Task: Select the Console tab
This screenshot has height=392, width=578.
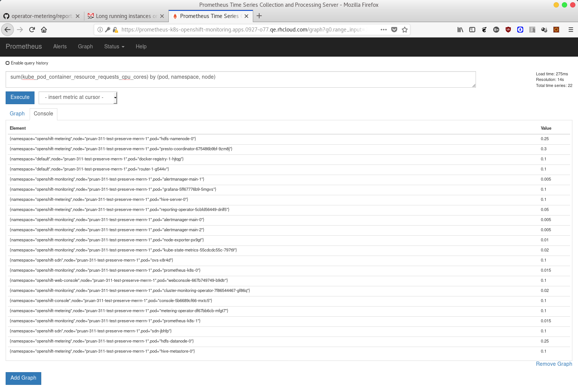Action: click(x=44, y=114)
